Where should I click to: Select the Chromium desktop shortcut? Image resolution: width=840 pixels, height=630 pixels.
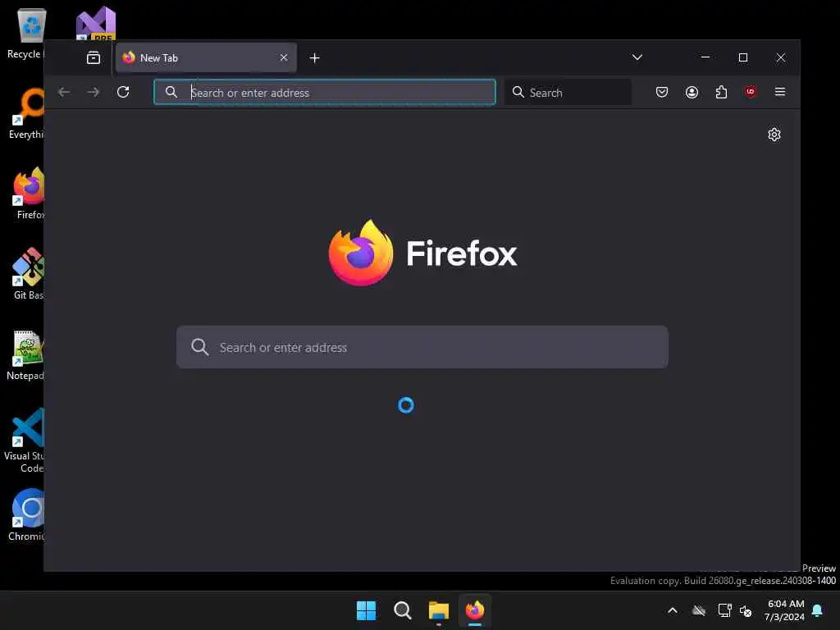[x=27, y=515]
